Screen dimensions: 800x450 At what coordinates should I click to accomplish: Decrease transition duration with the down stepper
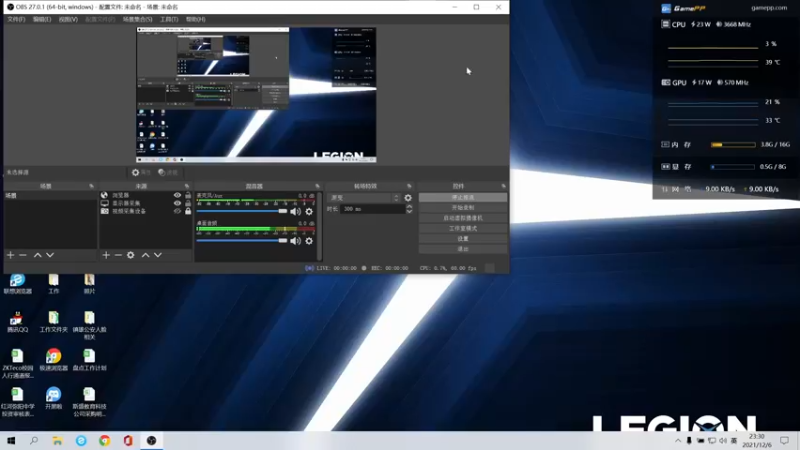409,211
